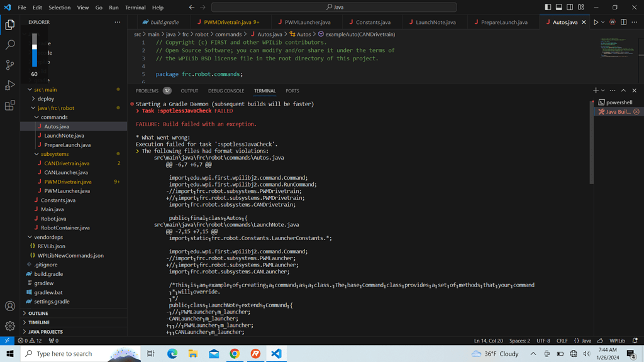Open the Explorer icon in the activity bar
644x362 pixels.
point(9,24)
